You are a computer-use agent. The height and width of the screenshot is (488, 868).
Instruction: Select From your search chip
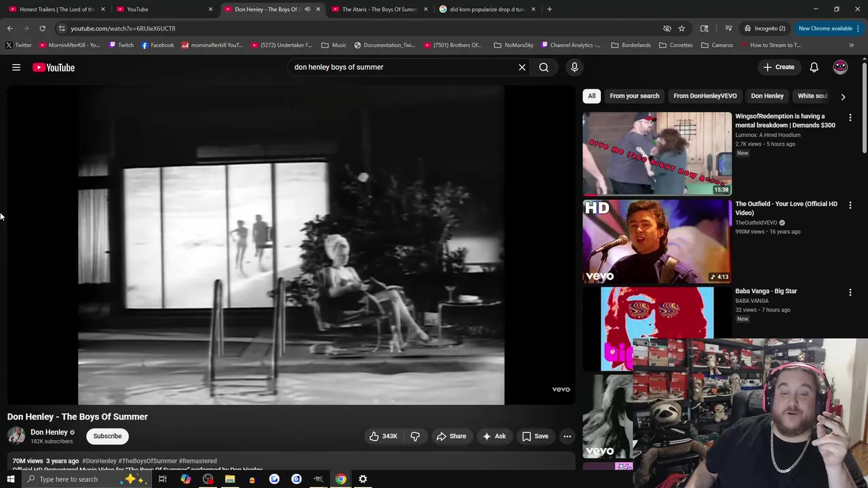(634, 96)
